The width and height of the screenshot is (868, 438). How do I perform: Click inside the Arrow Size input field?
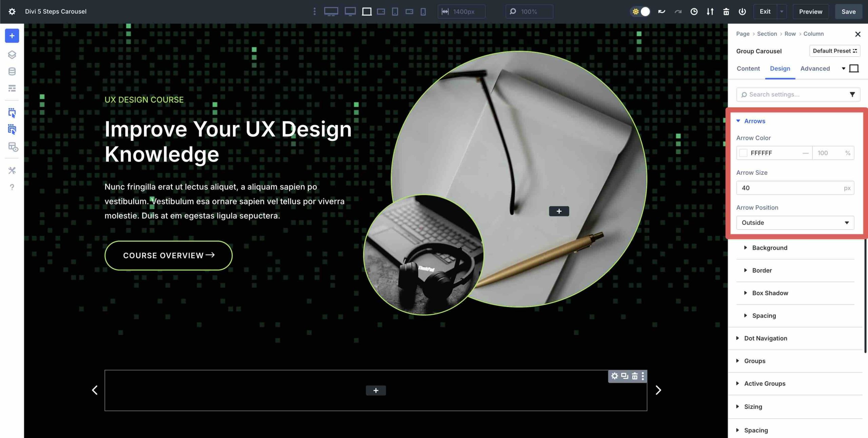(x=787, y=188)
